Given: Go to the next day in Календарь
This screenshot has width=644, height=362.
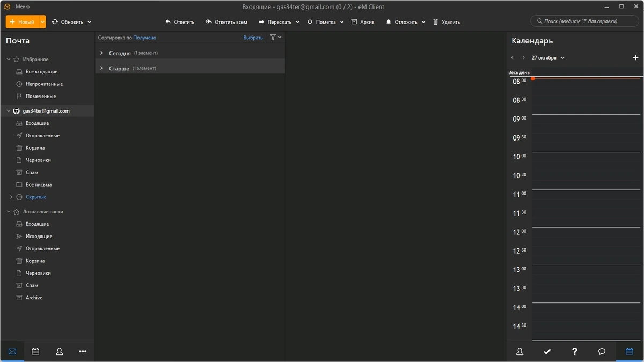Looking at the screenshot, I should [x=524, y=58].
